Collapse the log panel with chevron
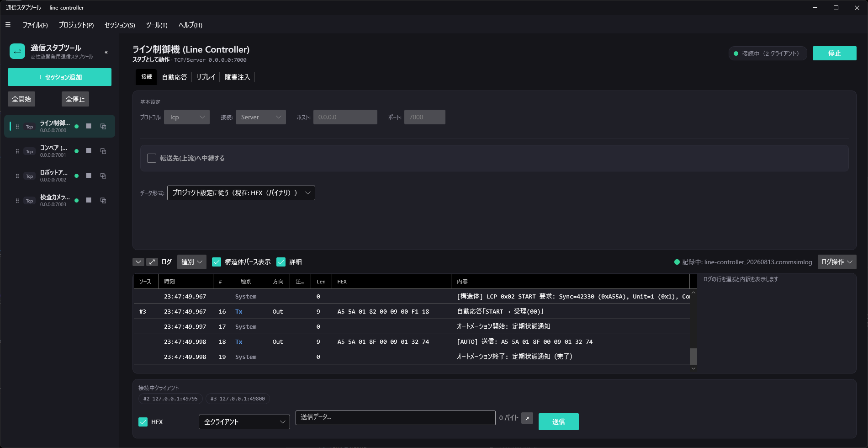 (x=138, y=262)
